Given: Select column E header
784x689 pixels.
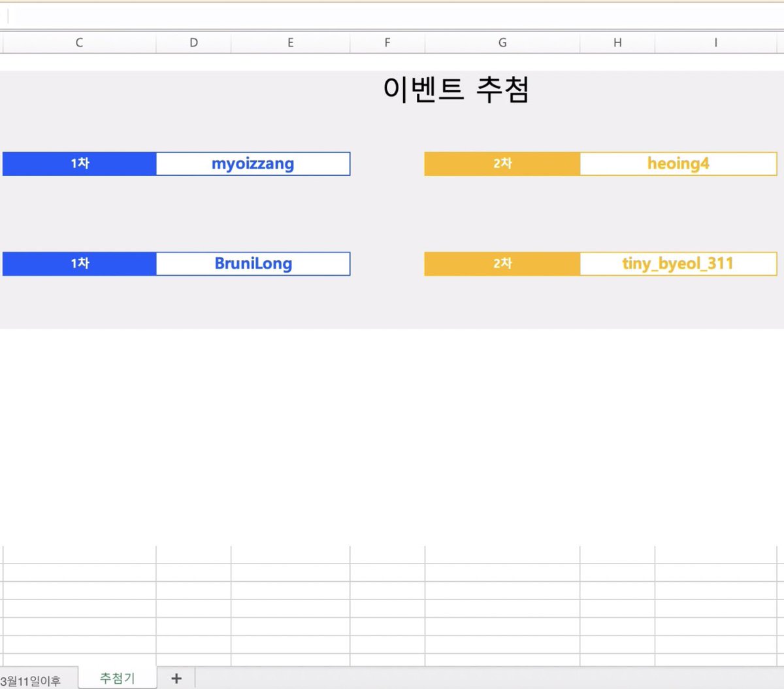Looking at the screenshot, I should 291,42.
